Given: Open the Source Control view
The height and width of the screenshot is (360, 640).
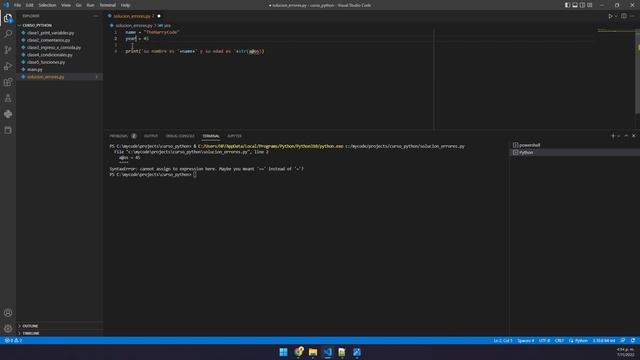Looking at the screenshot, I should click(8, 50).
